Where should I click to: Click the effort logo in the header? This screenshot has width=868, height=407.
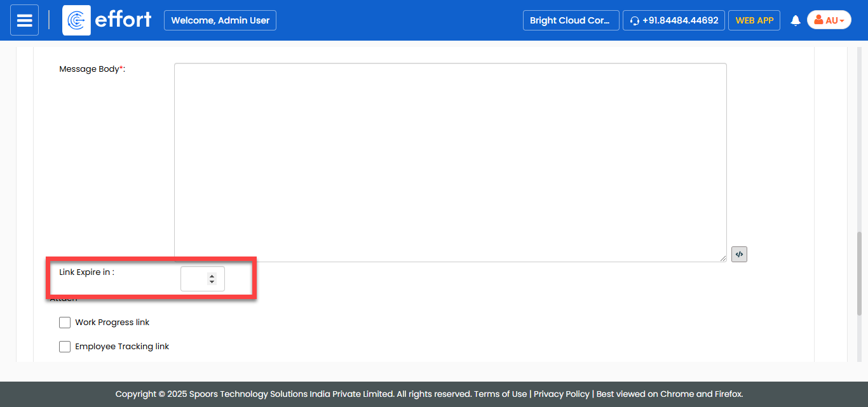107,20
